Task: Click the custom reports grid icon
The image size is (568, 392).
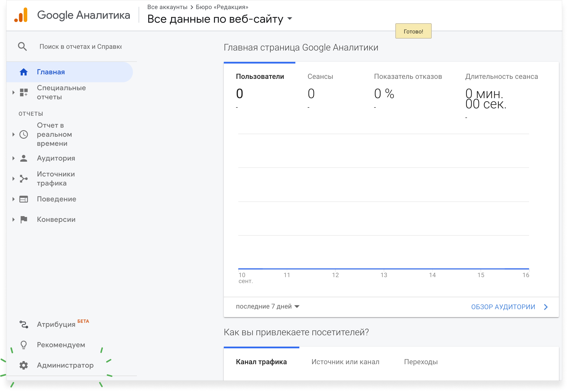Action: [x=24, y=92]
